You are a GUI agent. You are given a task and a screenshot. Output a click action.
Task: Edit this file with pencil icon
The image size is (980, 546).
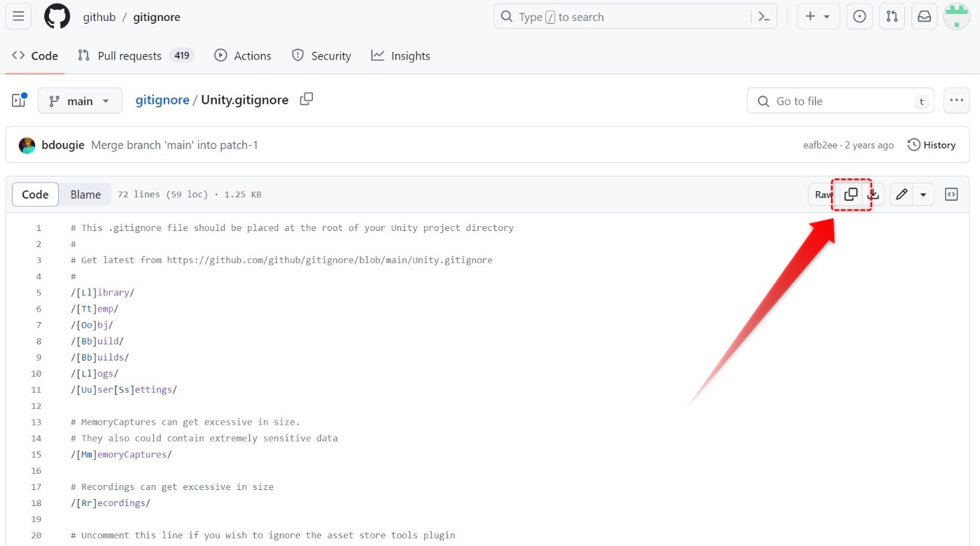(902, 195)
